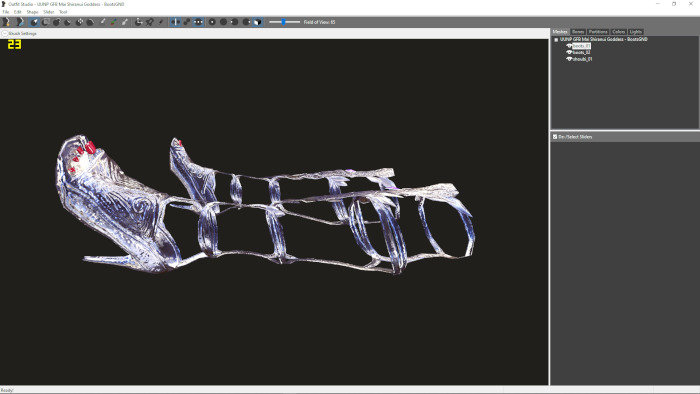Hide the boots_01 mesh eye icon

[569, 46]
